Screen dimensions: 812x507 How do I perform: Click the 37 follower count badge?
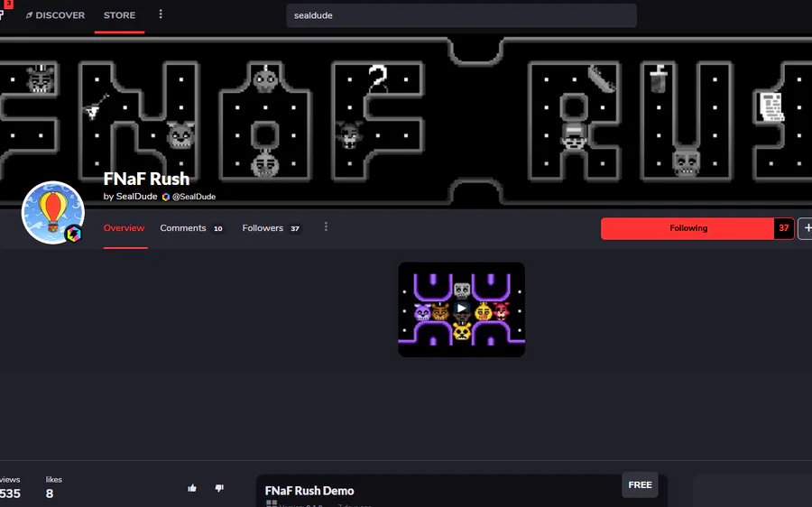[x=783, y=228]
